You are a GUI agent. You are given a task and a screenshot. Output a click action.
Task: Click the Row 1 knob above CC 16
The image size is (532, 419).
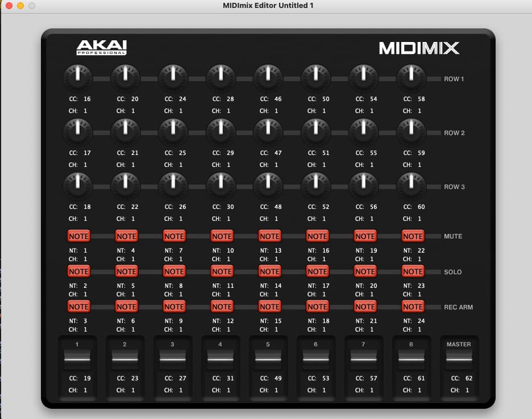(78, 78)
